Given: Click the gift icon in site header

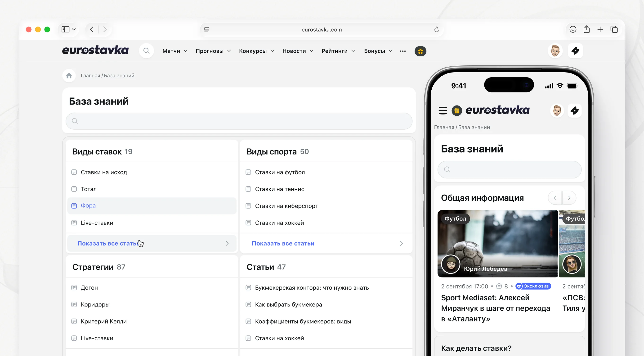Looking at the screenshot, I should click(x=420, y=51).
